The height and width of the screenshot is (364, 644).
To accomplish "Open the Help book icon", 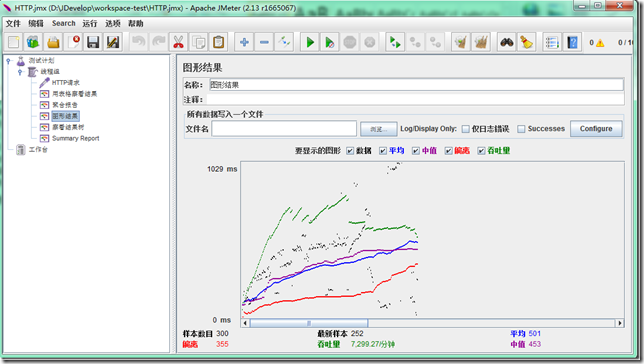I will click(x=573, y=42).
